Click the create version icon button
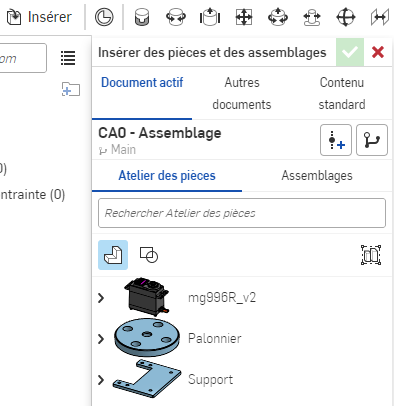 coord(336,140)
